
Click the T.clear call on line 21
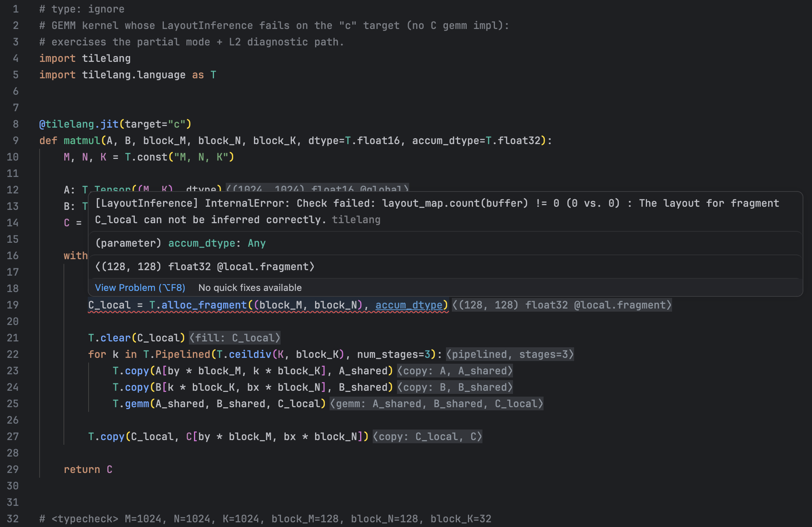(x=109, y=338)
